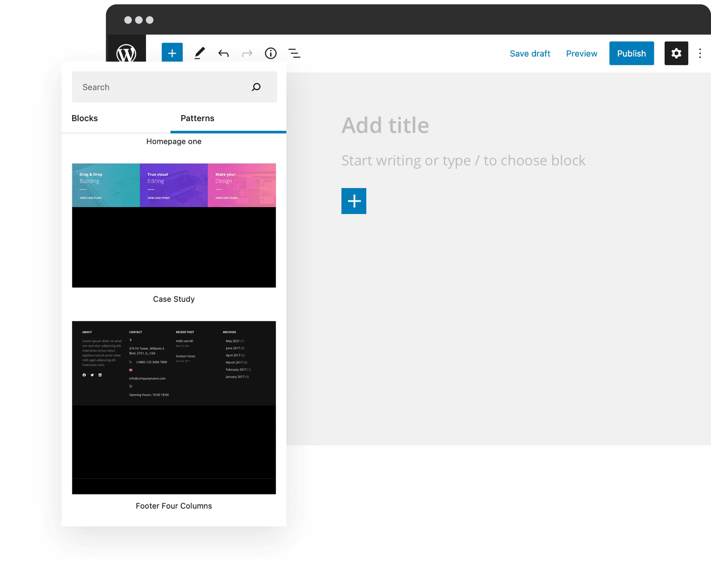Click the search magnifier icon
The height and width of the screenshot is (588, 711).
coord(256,87)
